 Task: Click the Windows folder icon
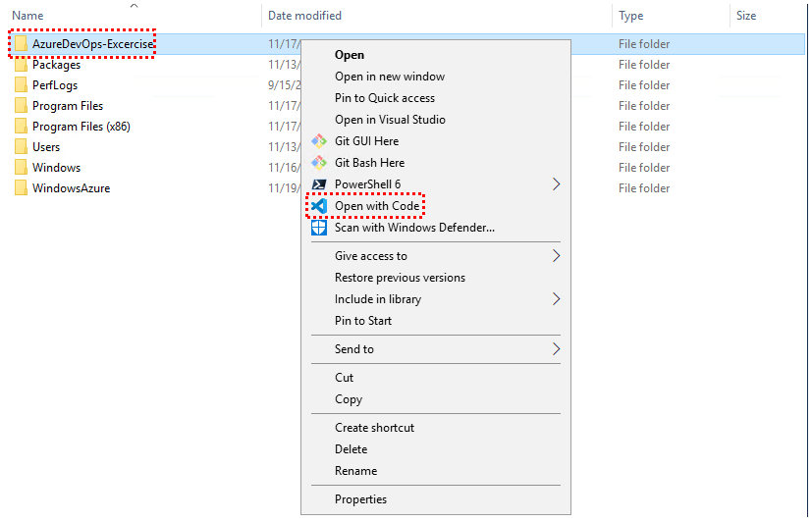(x=22, y=168)
